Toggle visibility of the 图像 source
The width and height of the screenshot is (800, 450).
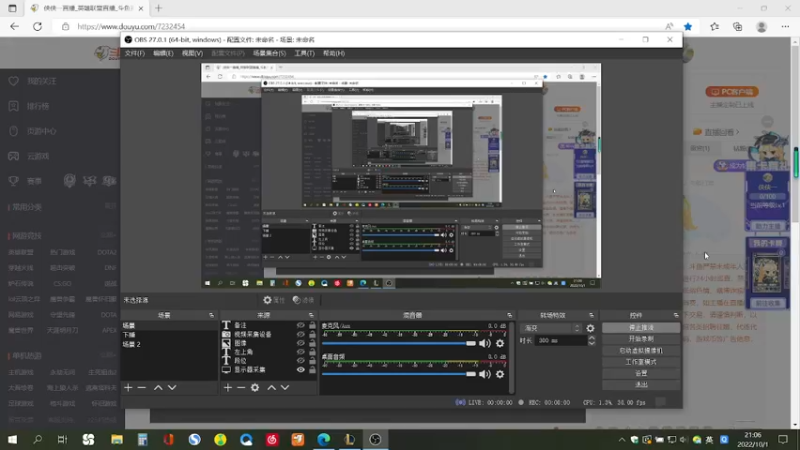pos(301,343)
